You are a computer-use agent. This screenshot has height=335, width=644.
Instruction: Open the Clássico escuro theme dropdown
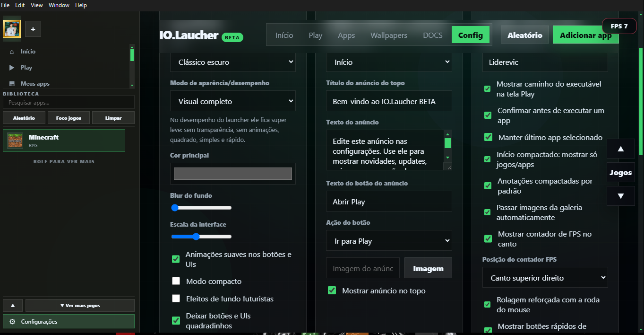click(233, 62)
